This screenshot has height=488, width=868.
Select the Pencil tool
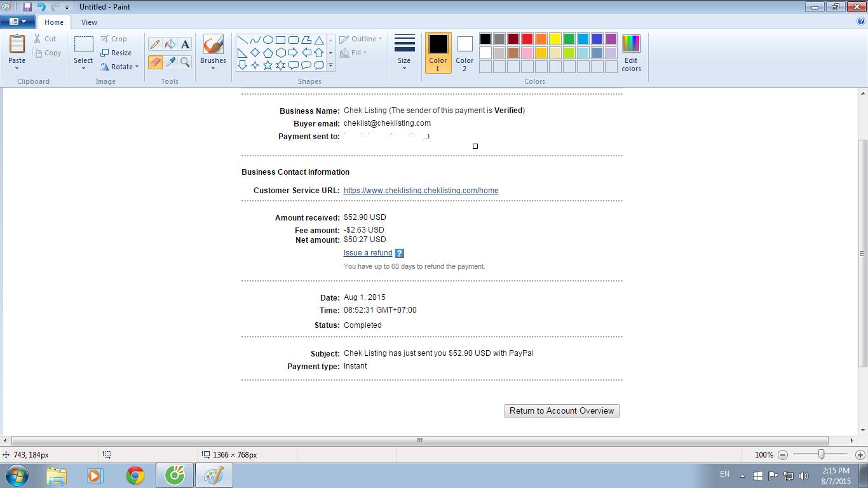[155, 44]
